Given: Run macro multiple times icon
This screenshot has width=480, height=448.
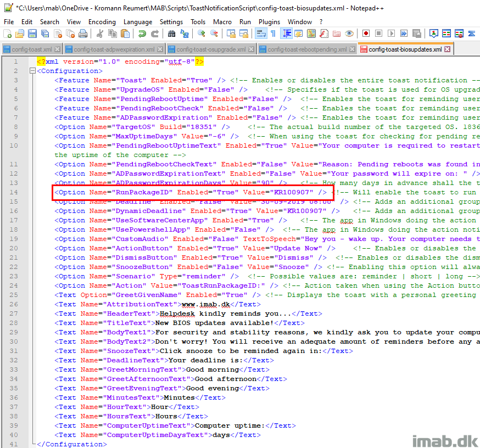Looking at the screenshot, I should tap(404, 33).
